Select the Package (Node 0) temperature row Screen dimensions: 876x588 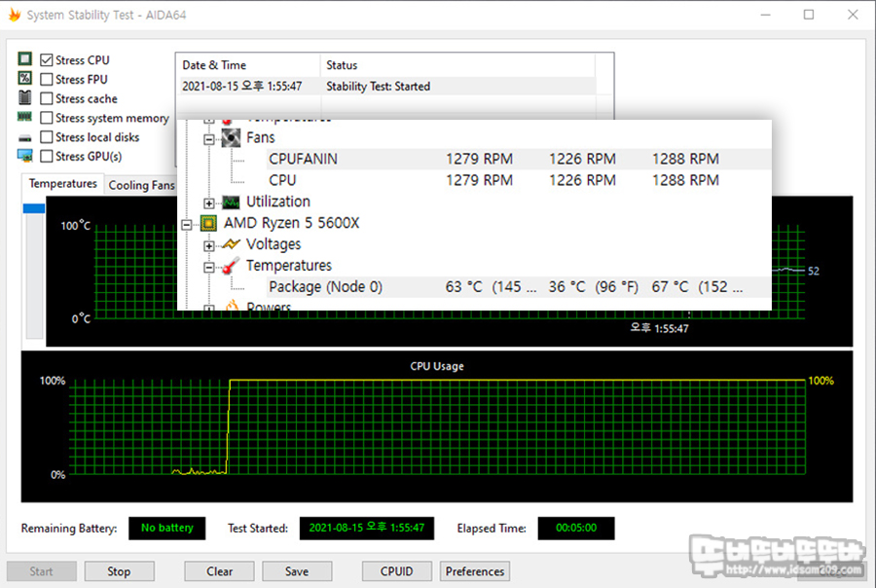click(x=519, y=287)
